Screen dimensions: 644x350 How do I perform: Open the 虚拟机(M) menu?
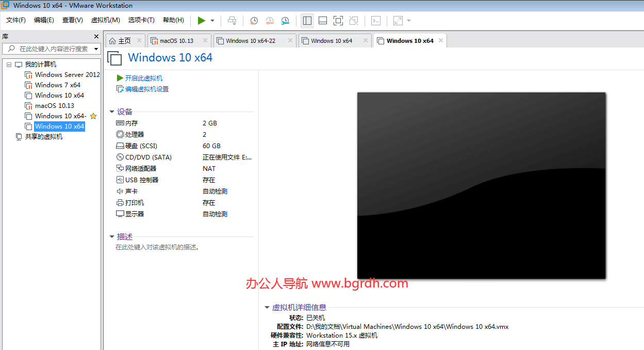[105, 20]
